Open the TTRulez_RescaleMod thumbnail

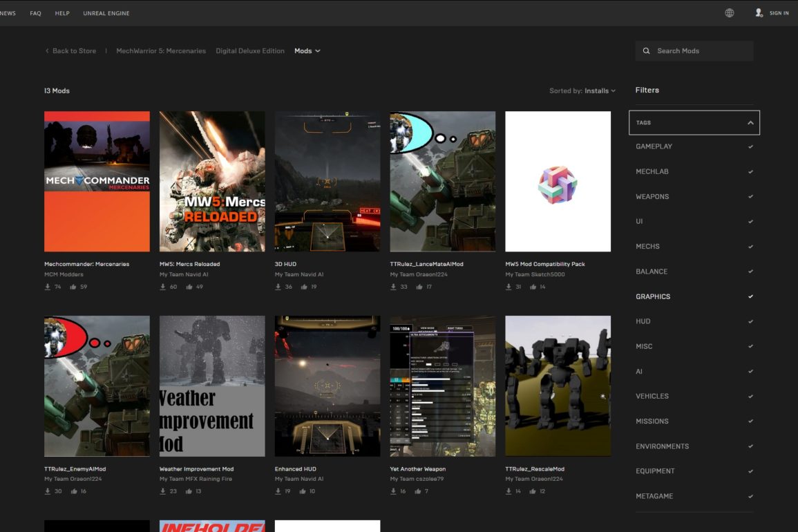558,386
